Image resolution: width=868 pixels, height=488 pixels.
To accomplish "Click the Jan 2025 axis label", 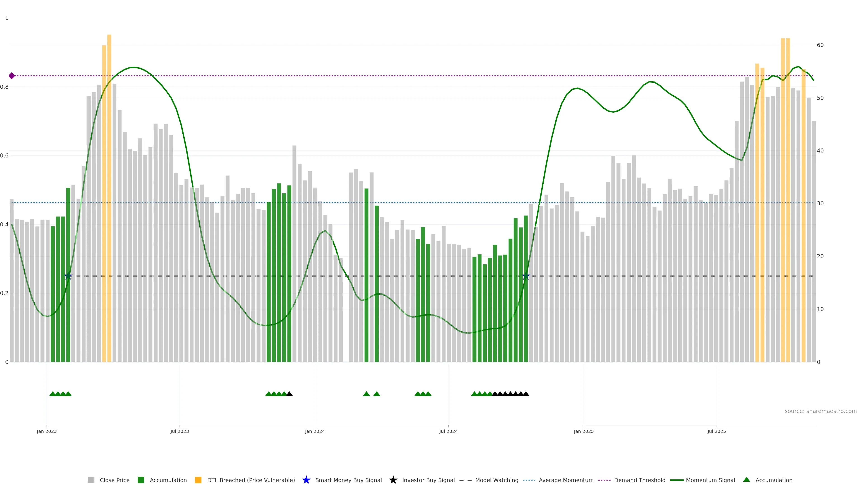I will [x=584, y=431].
